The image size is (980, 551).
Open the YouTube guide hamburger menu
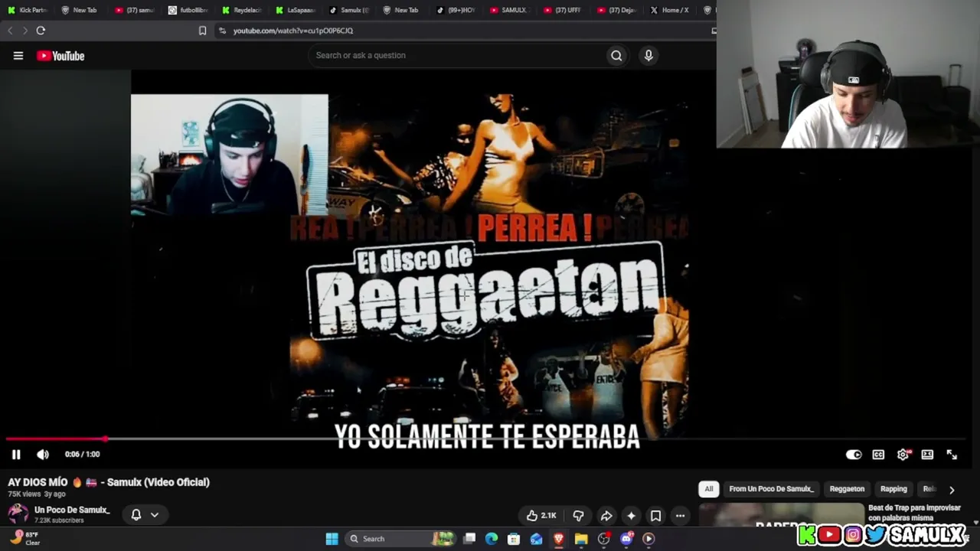pyautogui.click(x=18, y=56)
